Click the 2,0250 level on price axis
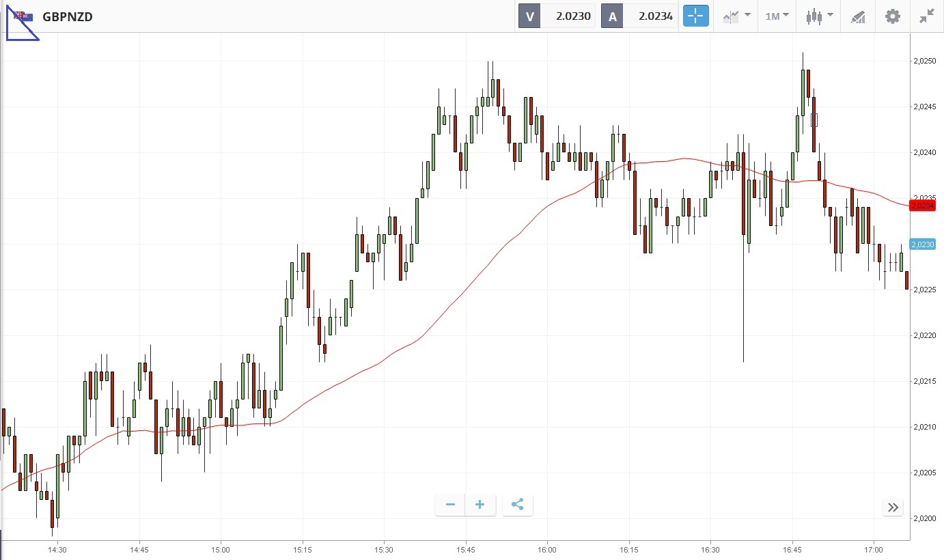Screen dimensions: 944x560 924,61
